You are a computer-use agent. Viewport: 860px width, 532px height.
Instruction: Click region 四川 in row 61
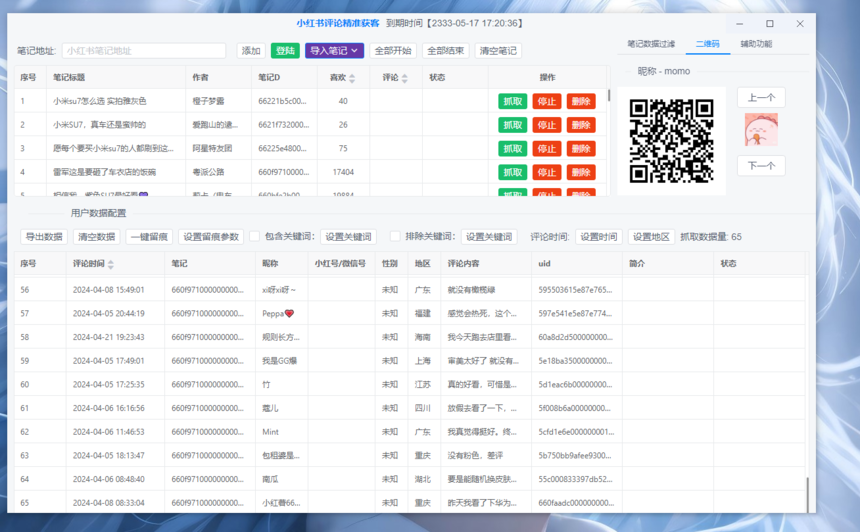(x=422, y=408)
